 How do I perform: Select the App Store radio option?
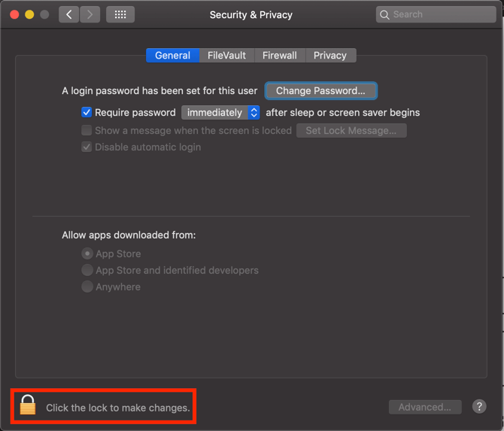coord(87,253)
